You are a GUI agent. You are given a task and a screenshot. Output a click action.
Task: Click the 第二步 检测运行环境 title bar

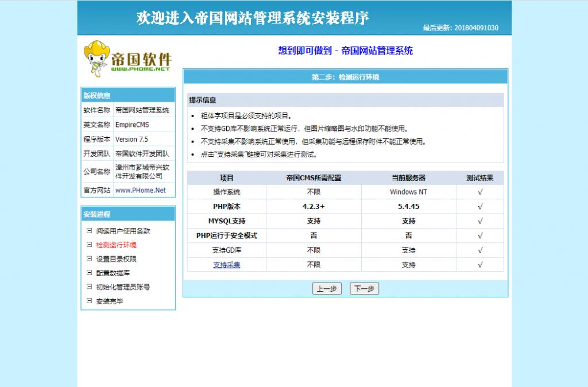[345, 76]
